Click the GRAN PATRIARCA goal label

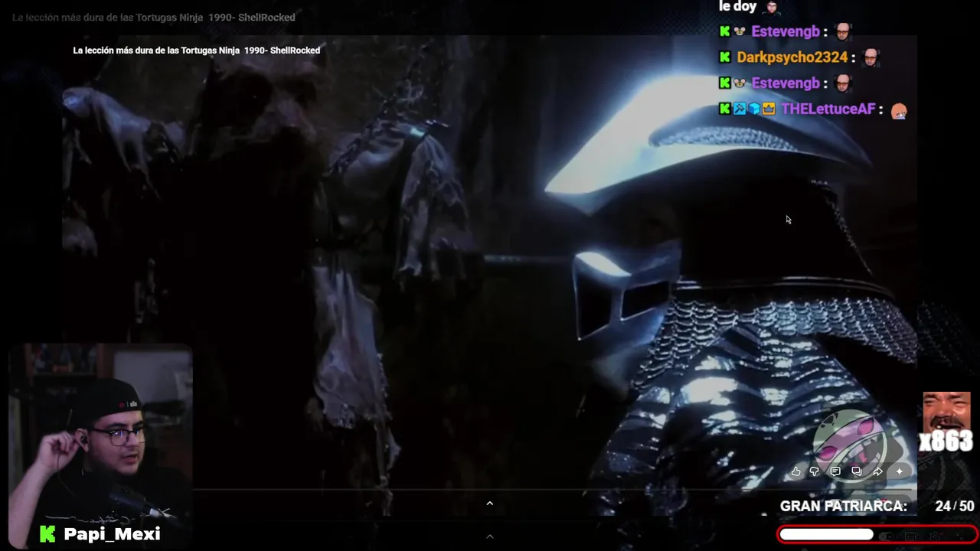click(843, 507)
